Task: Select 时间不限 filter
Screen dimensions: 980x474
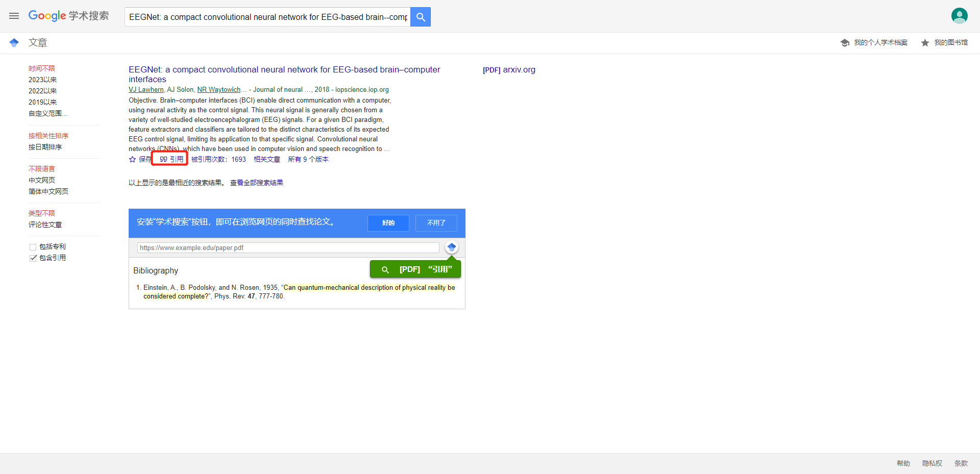Action: (42, 68)
